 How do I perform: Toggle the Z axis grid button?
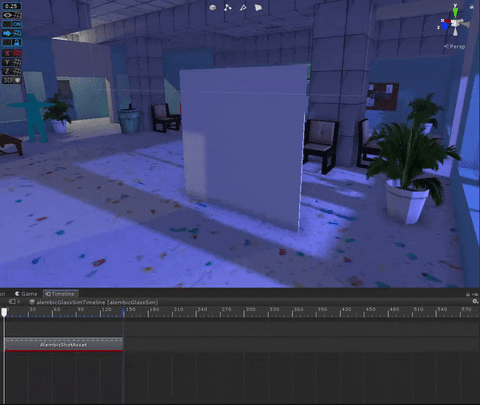[12, 71]
